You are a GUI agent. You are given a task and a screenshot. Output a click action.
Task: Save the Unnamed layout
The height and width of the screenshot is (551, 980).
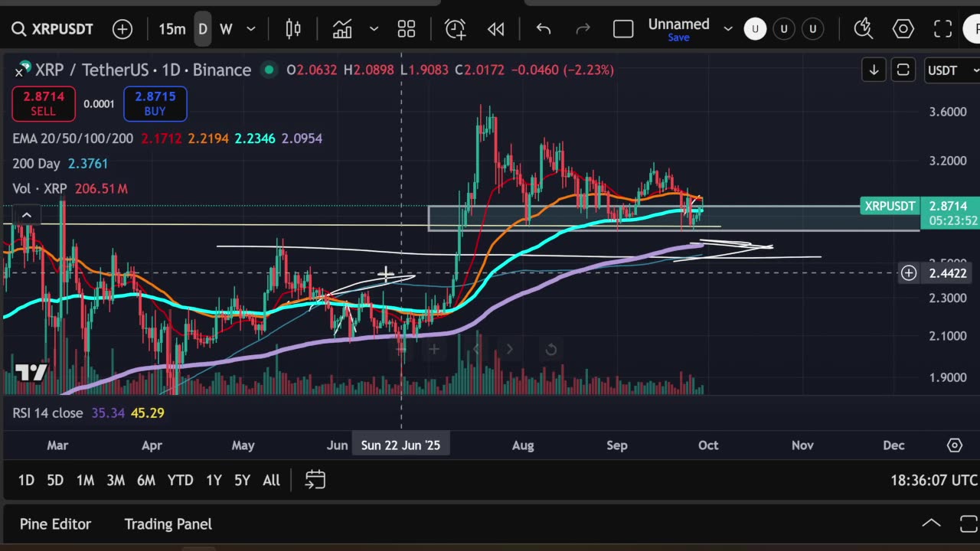678,37
